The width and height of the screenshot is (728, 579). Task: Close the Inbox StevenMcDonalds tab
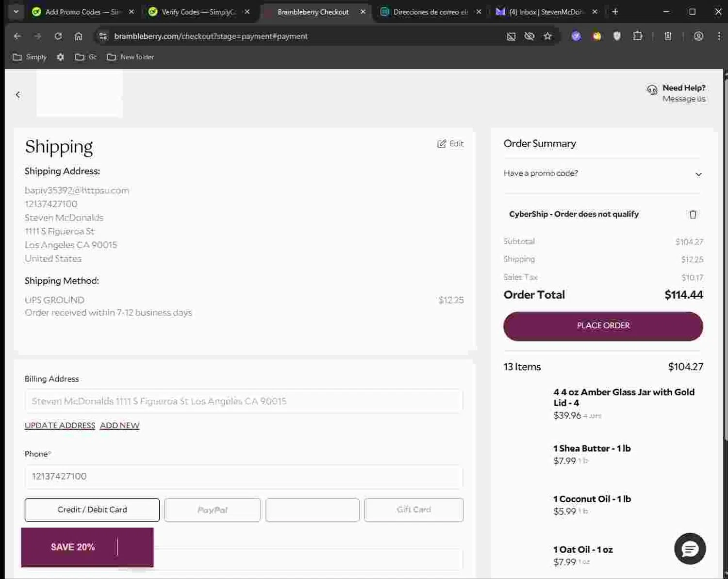click(595, 12)
